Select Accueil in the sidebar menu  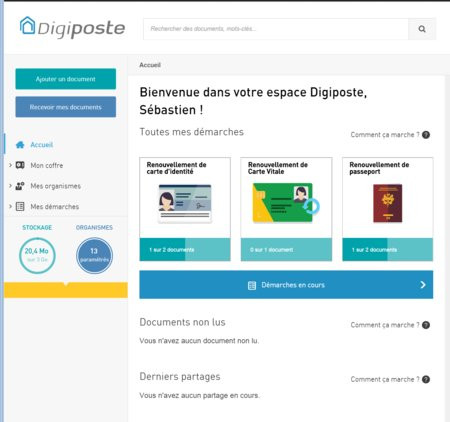click(x=42, y=145)
